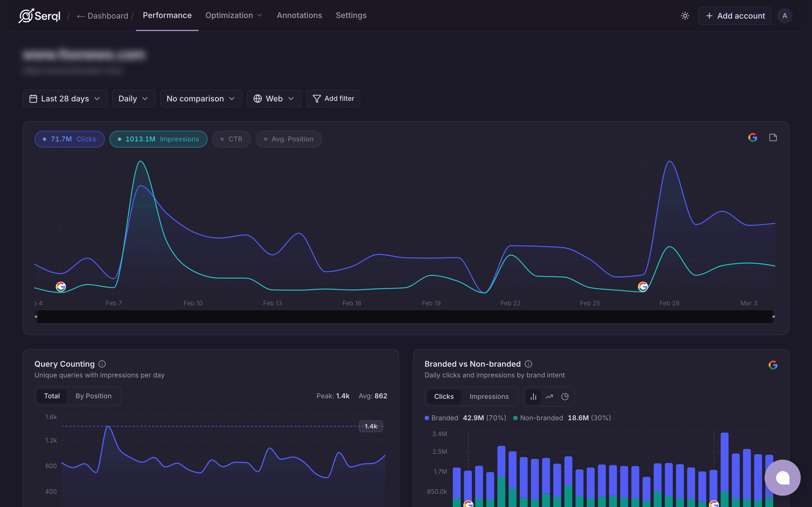Open the Last 28 days date picker
The image size is (812, 507).
click(x=65, y=98)
